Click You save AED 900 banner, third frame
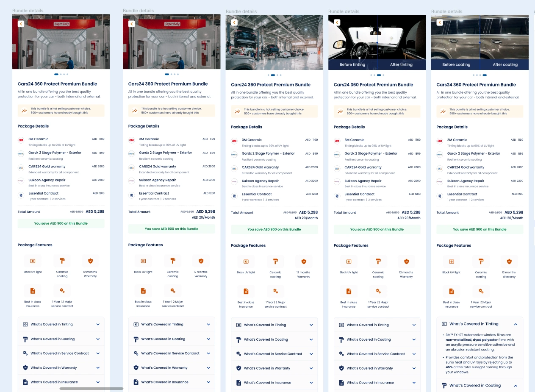Image resolution: width=535 pixels, height=392 pixels. pyautogui.click(x=274, y=229)
